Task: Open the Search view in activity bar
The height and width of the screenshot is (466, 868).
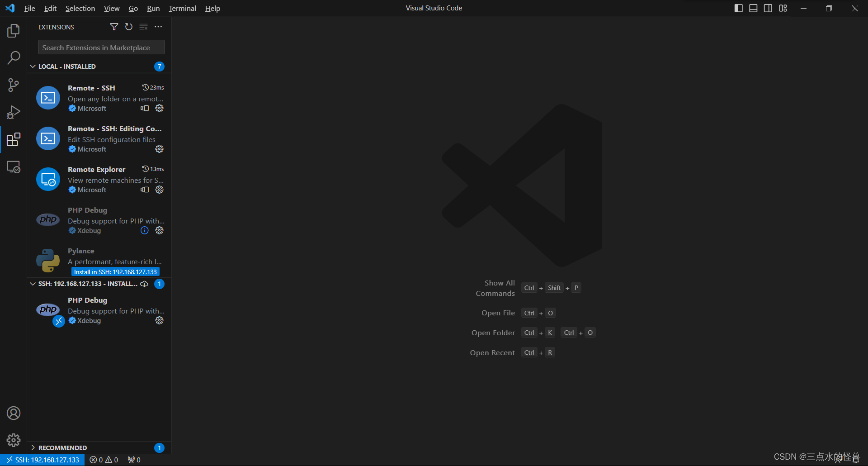Action: click(x=14, y=58)
